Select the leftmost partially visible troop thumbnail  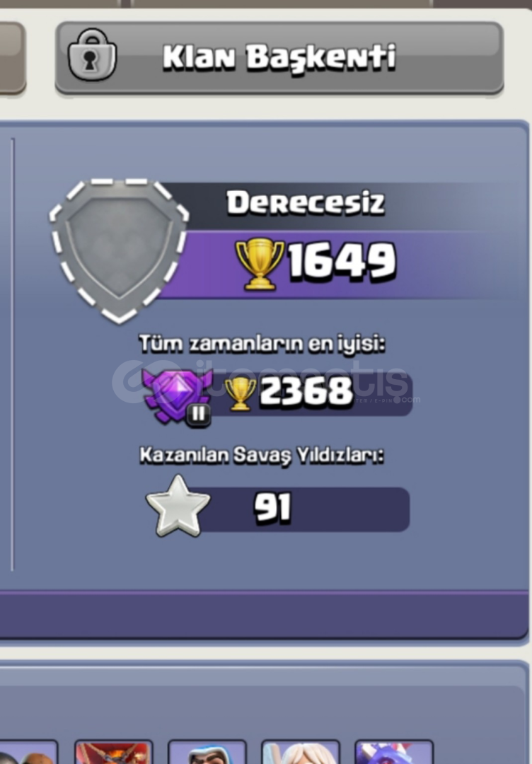29,752
